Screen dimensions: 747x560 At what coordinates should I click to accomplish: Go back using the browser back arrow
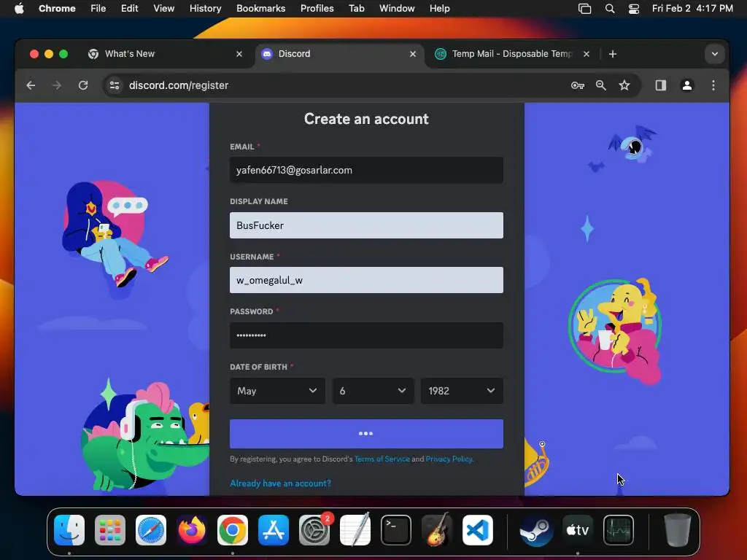point(31,85)
